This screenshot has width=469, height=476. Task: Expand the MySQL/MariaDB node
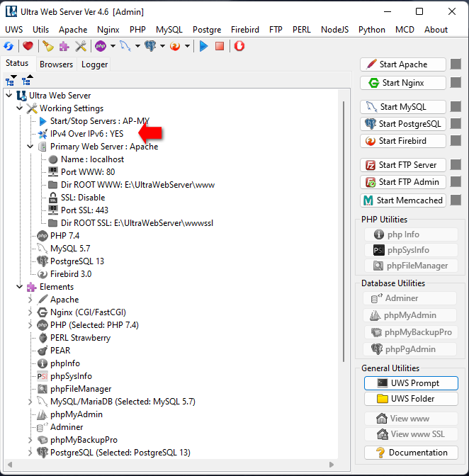pyautogui.click(x=30, y=402)
